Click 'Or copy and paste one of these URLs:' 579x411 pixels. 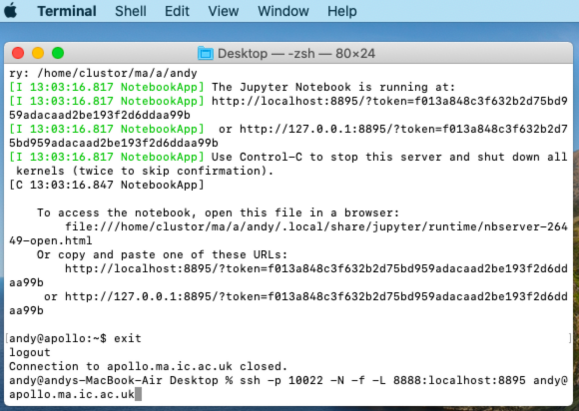pyautogui.click(x=162, y=255)
